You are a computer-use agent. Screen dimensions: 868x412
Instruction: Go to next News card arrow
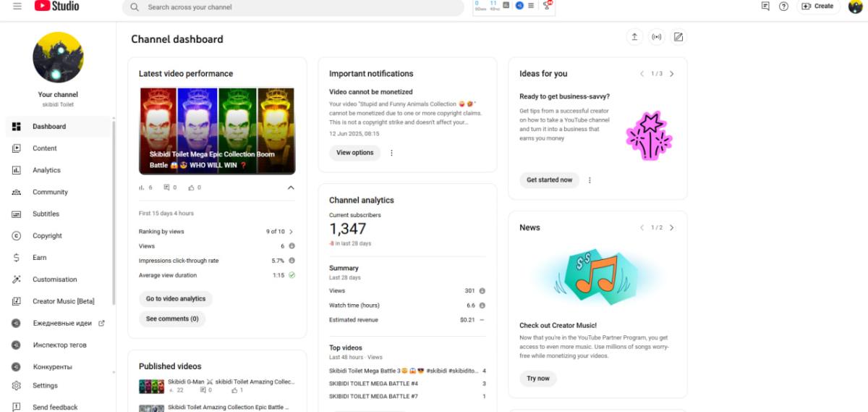[671, 227]
